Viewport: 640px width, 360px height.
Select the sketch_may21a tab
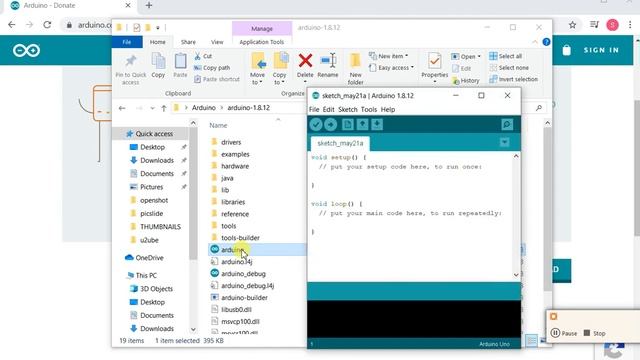[340, 143]
